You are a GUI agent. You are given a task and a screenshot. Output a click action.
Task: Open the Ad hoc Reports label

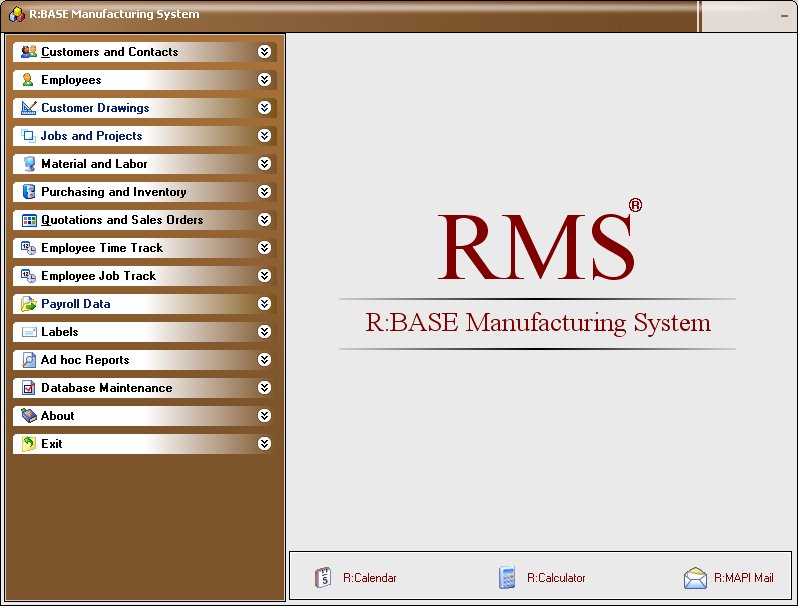[85, 360]
